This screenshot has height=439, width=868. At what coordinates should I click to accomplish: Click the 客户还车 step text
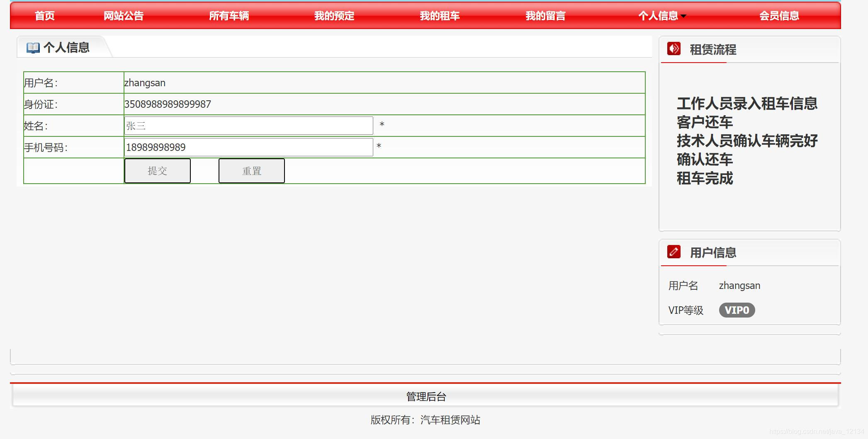705,122
